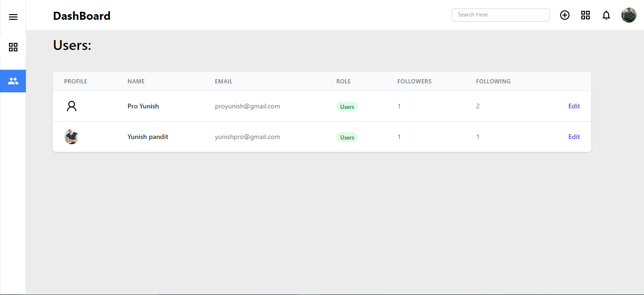The width and height of the screenshot is (644, 295).
Task: Click the Search Here input field
Action: pos(500,15)
